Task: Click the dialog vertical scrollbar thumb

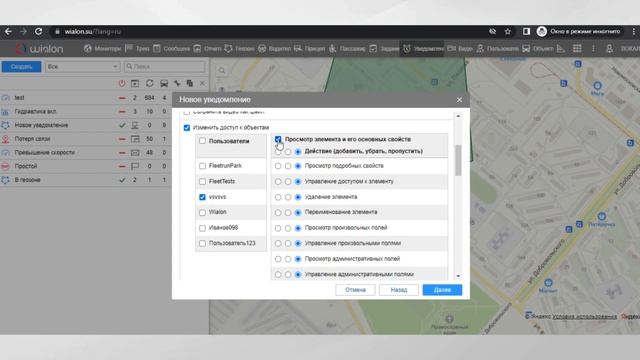Action: [458, 160]
